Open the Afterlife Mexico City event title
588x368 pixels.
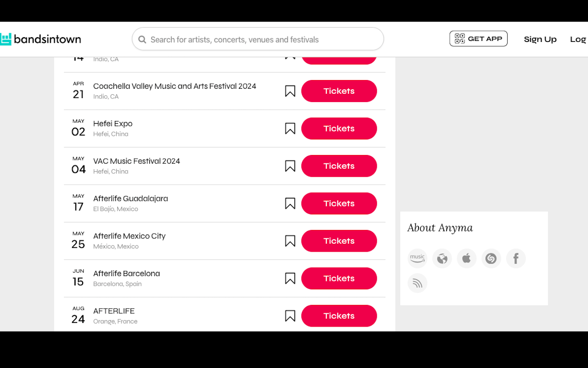click(130, 236)
